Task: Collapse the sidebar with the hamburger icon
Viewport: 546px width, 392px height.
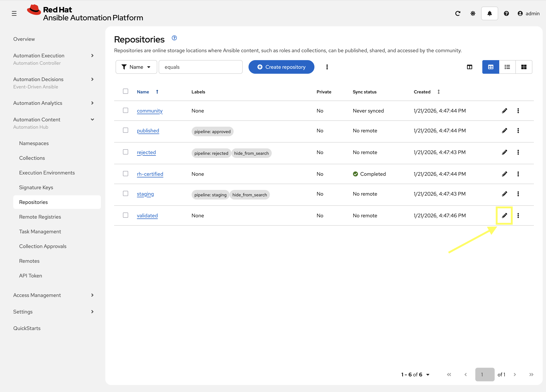Action: pyautogui.click(x=14, y=13)
